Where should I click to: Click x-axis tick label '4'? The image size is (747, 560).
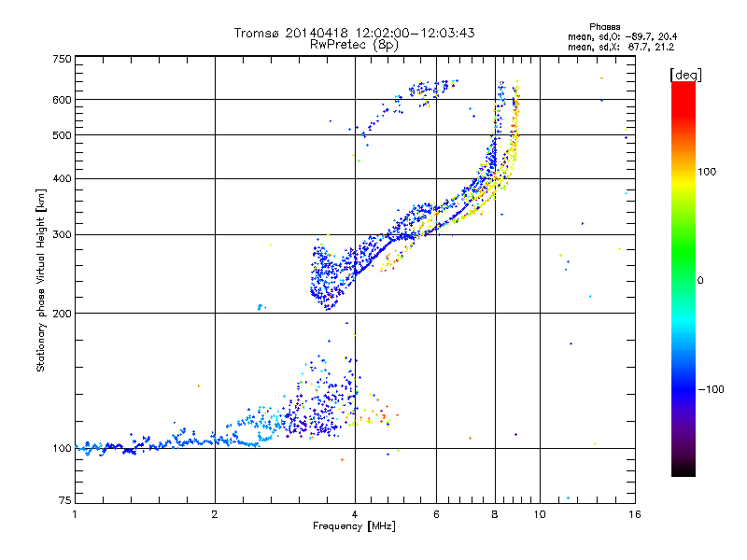click(355, 514)
